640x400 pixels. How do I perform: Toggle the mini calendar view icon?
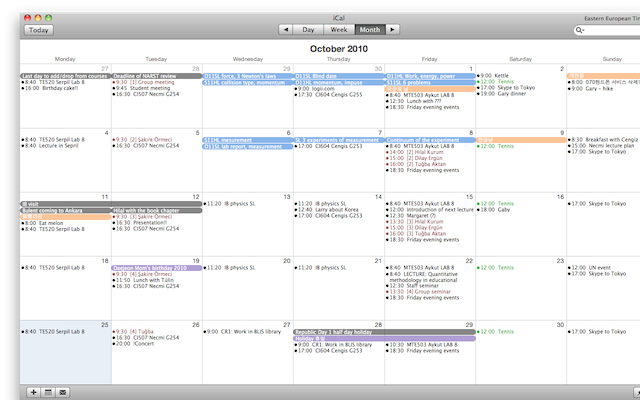[x=48, y=392]
